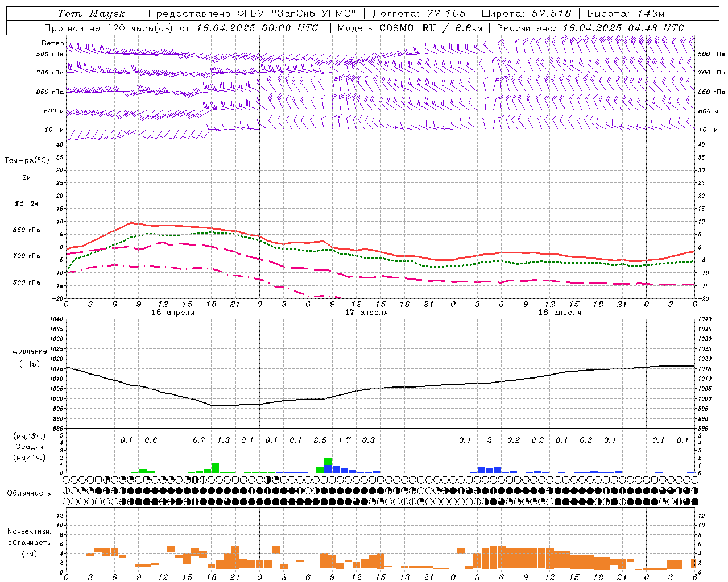
Task: Select the Тем-ра(°C) temperature panel label
Action: [x=27, y=161]
